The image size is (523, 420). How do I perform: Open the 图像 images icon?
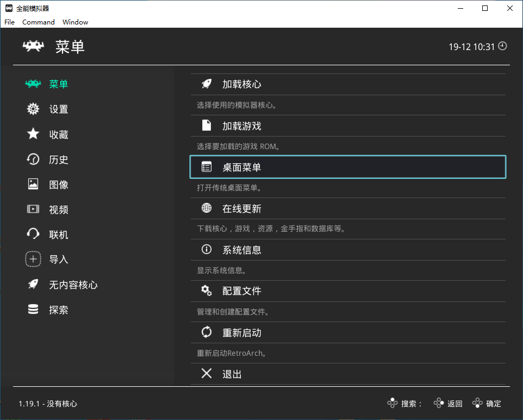[33, 184]
